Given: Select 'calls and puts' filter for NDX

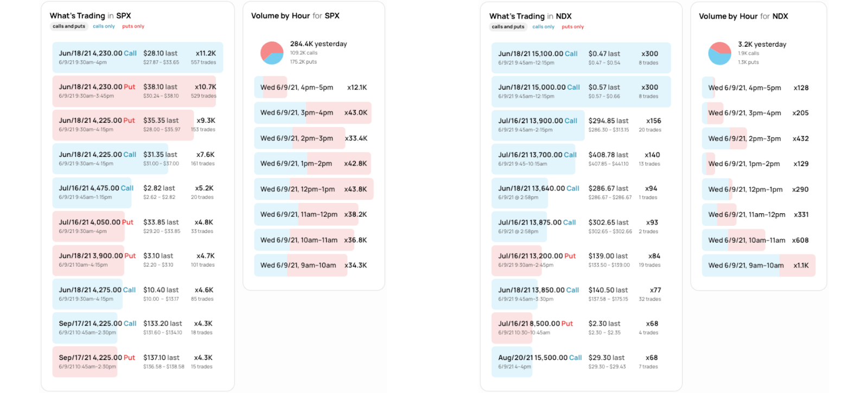Looking at the screenshot, I should 508,27.
